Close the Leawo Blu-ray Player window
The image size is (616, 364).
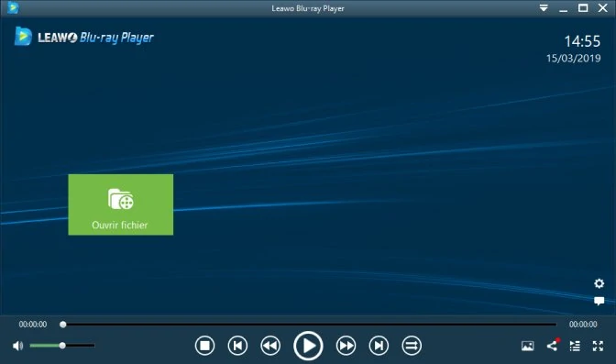(x=602, y=8)
